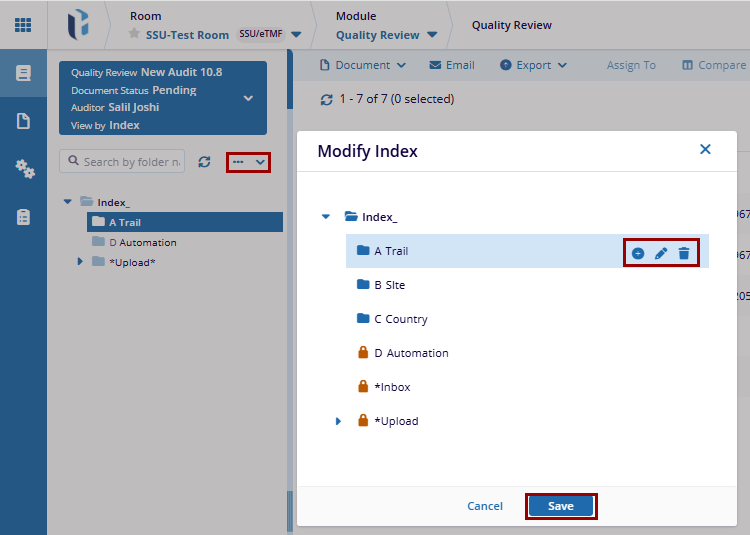Open the app grid launcher icon

(23, 24)
